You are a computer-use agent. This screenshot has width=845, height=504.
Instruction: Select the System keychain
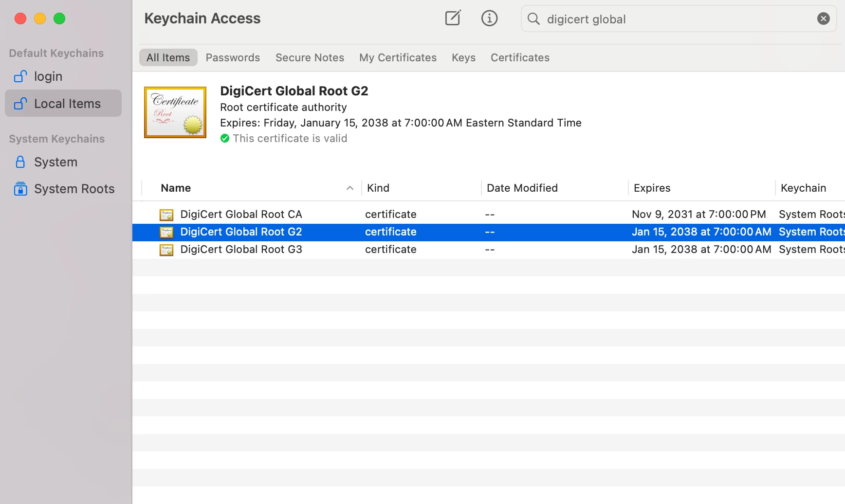(x=63, y=162)
